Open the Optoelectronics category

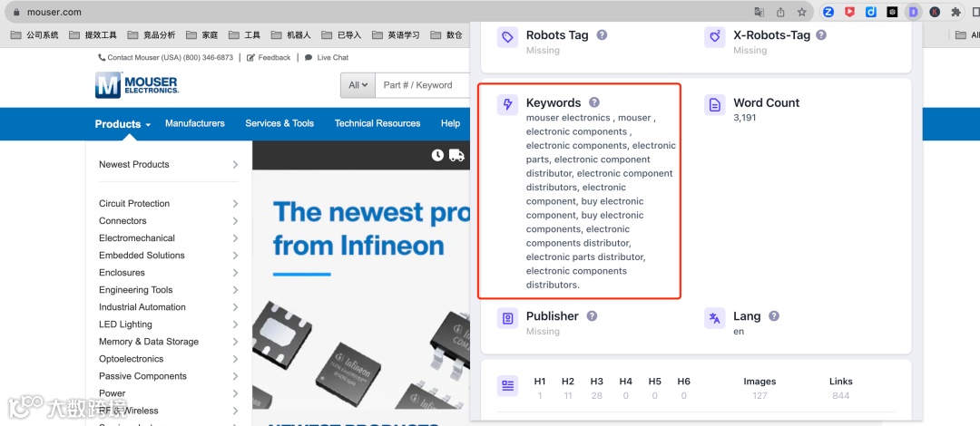pos(132,359)
